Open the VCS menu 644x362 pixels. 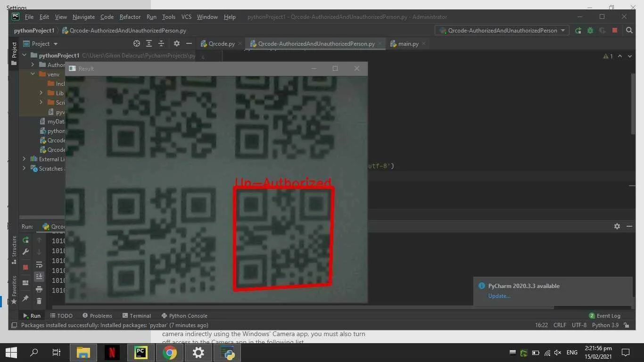tap(186, 16)
